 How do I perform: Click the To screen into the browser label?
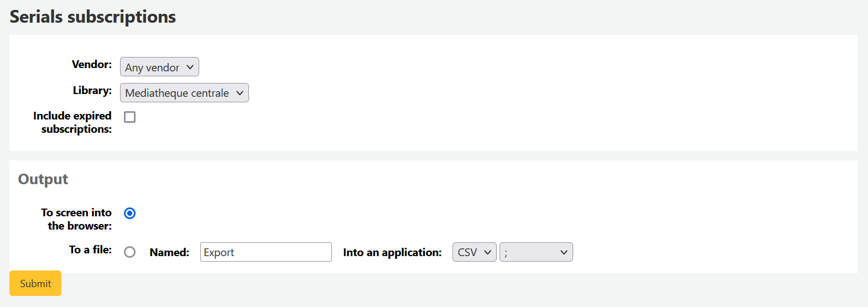[x=76, y=219]
